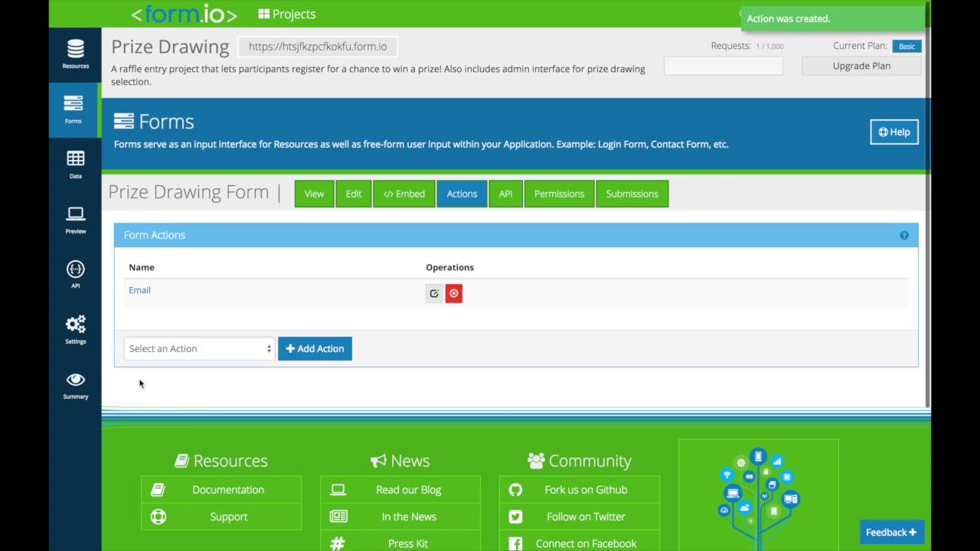The height and width of the screenshot is (551, 980).
Task: Click the Documentation book icon
Action: [x=158, y=490]
